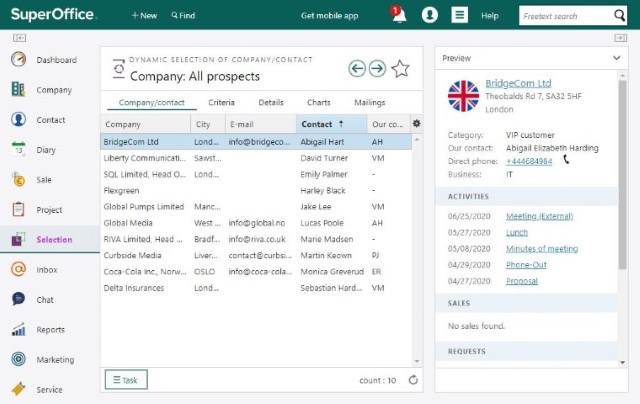Refresh the list count
The width and height of the screenshot is (640, 404).
coord(413,380)
